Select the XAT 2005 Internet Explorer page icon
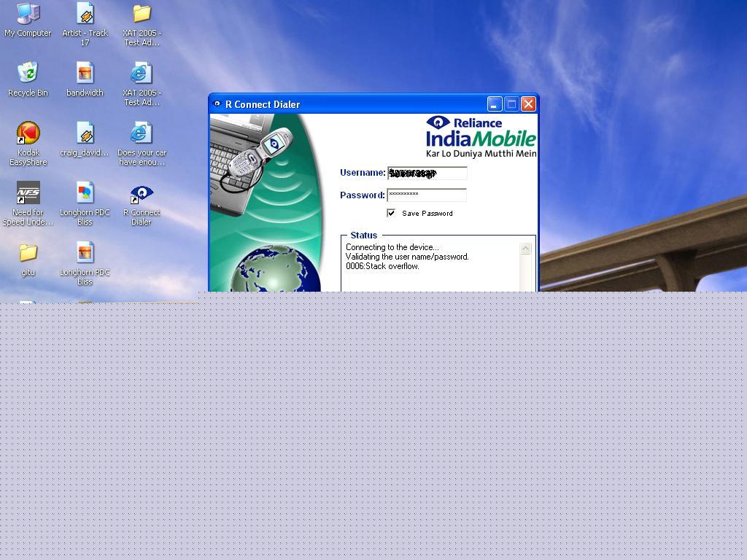The image size is (747, 560). pyautogui.click(x=142, y=74)
